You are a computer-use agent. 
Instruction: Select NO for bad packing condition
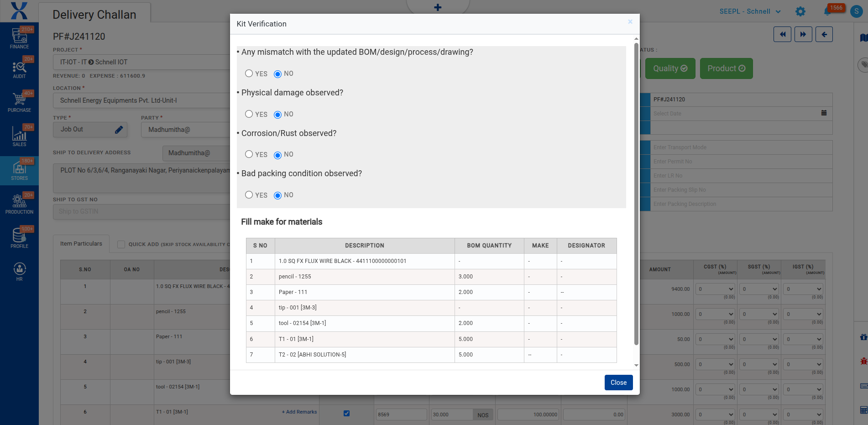277,195
